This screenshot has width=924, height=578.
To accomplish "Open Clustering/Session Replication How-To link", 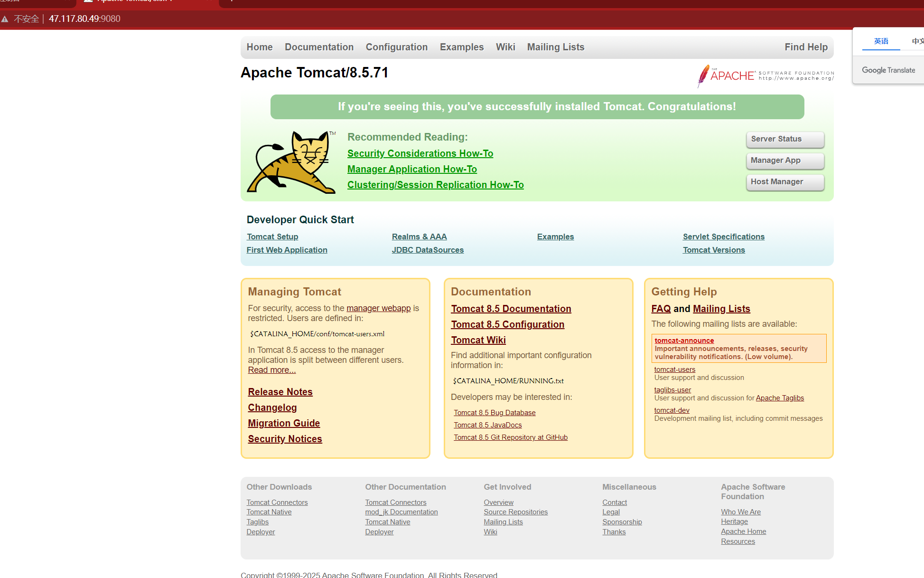I will 435,185.
